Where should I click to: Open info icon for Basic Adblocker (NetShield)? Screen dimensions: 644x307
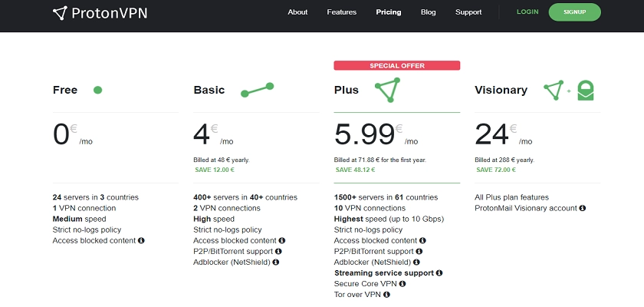click(x=275, y=262)
